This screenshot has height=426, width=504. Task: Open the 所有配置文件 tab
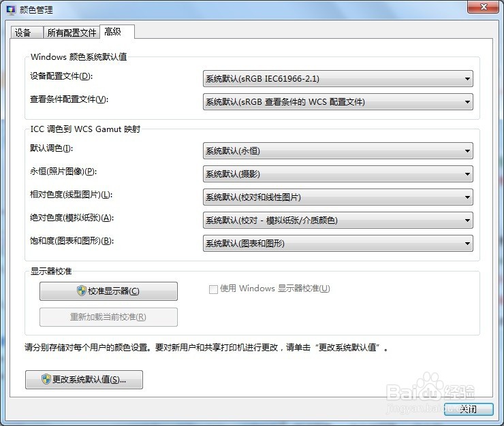(x=72, y=33)
